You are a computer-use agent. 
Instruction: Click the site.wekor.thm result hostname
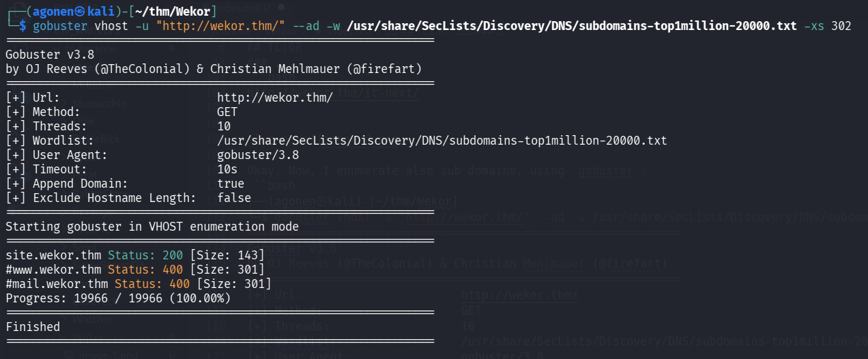(53, 255)
